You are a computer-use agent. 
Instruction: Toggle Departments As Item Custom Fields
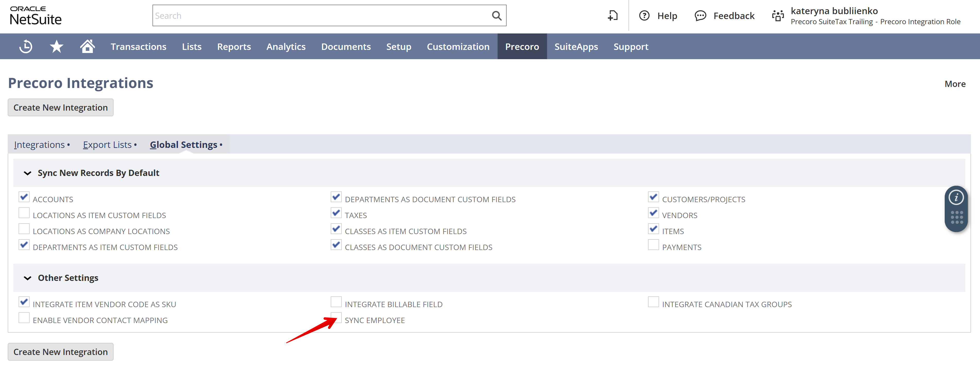pyautogui.click(x=24, y=245)
